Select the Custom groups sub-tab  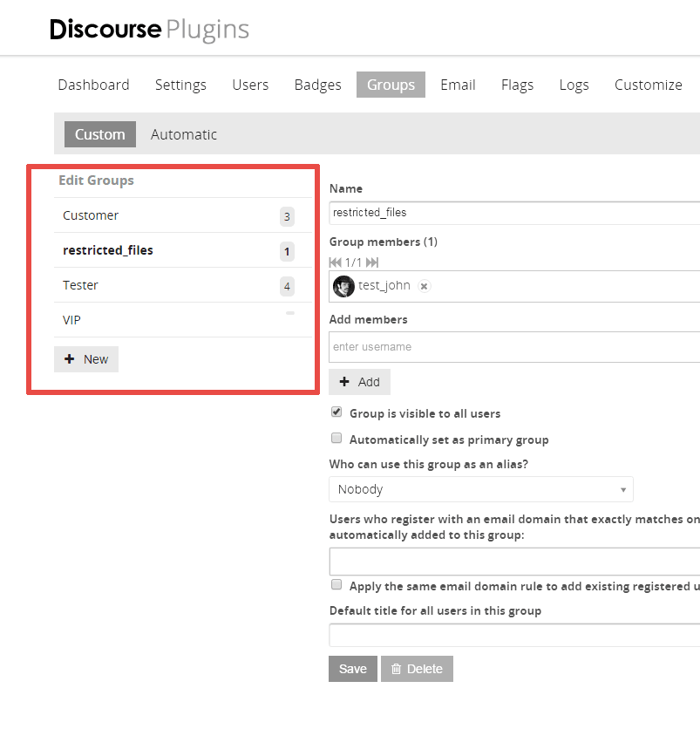pos(100,134)
